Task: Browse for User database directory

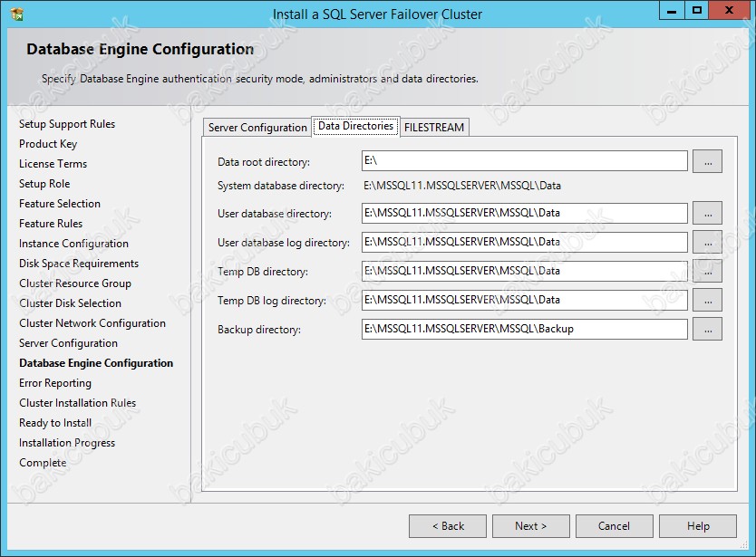Action: pyautogui.click(x=707, y=213)
